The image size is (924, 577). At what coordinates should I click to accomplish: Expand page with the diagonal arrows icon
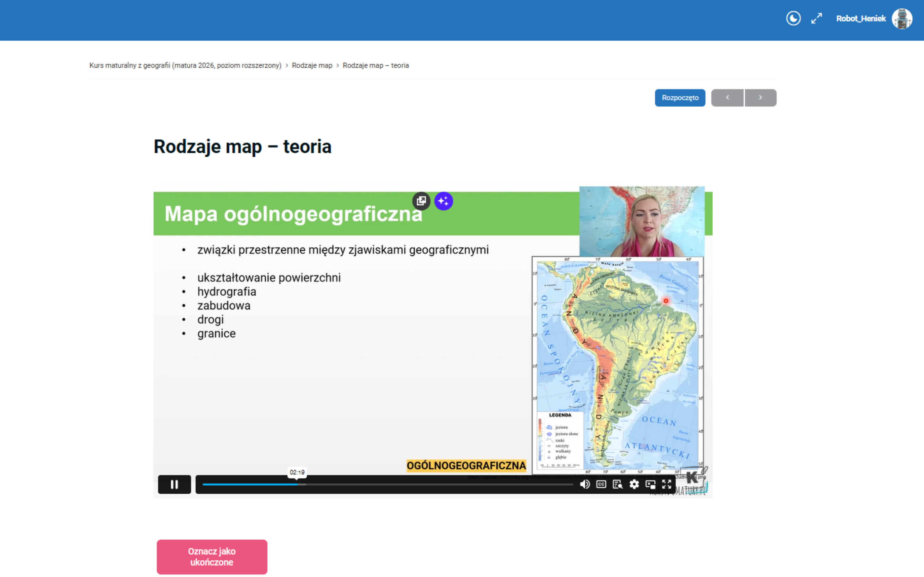[816, 18]
